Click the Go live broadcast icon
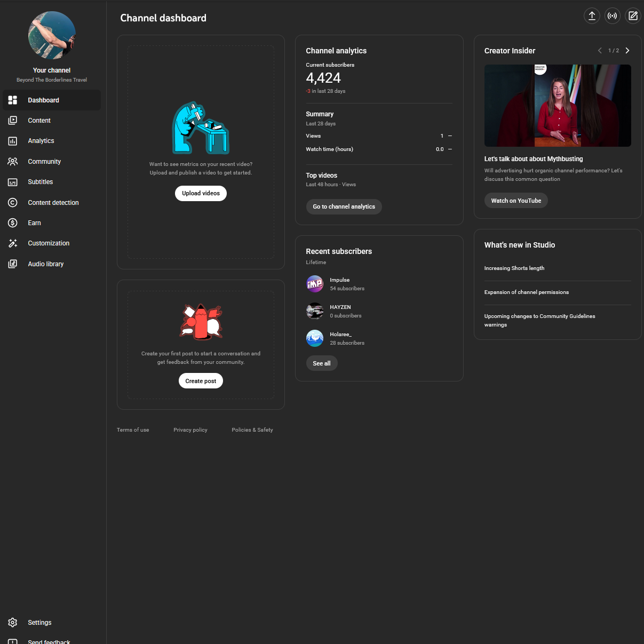644x644 pixels. (612, 16)
